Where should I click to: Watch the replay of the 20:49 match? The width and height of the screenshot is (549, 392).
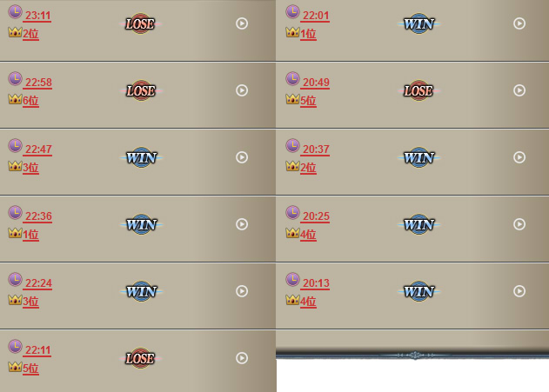coord(519,90)
